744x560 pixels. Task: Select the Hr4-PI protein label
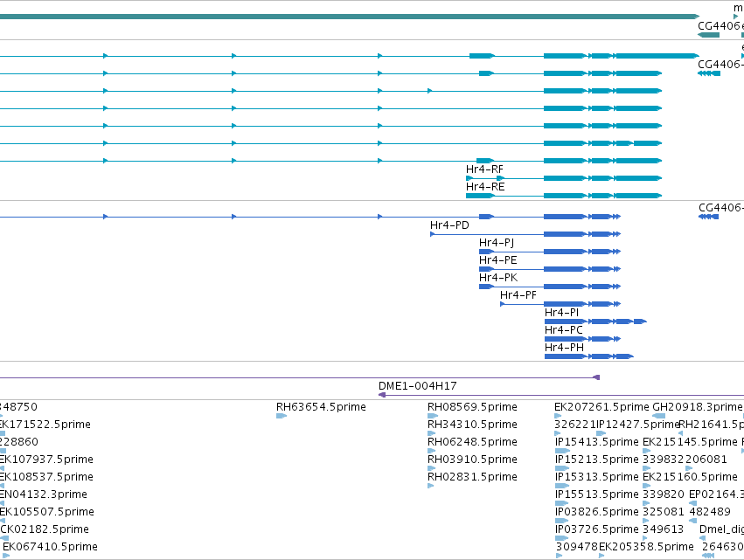[x=562, y=313]
